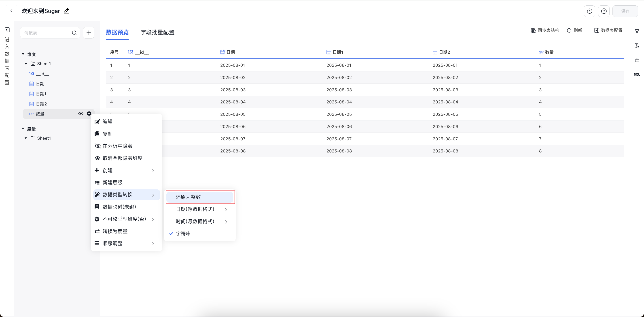Click the search magnifier icon
Viewport: 644px width, 317px height.
point(74,33)
